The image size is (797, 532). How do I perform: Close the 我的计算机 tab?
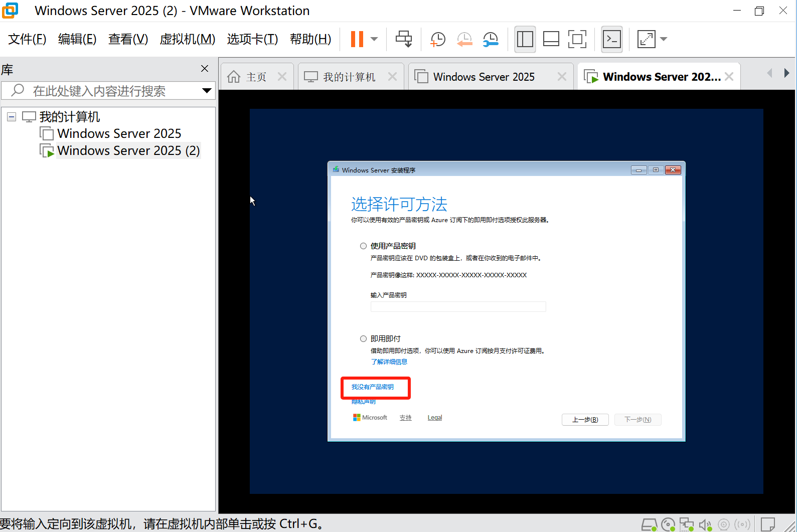[x=393, y=77]
